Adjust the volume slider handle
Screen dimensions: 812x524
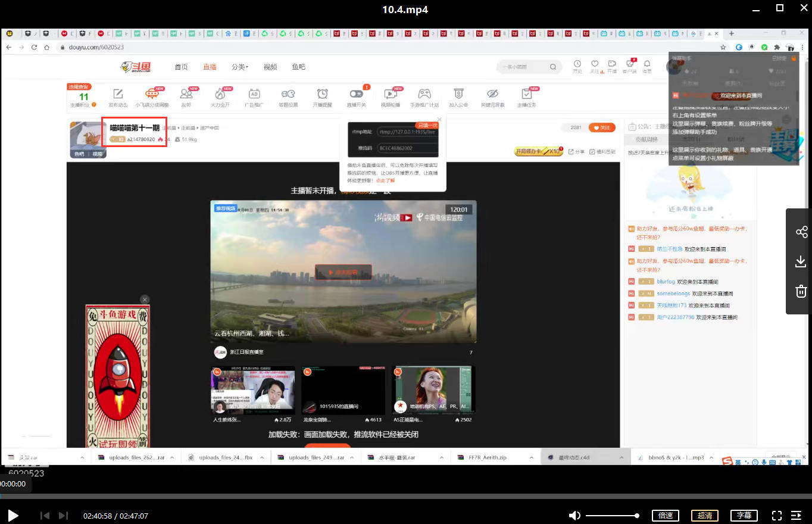coord(637,516)
